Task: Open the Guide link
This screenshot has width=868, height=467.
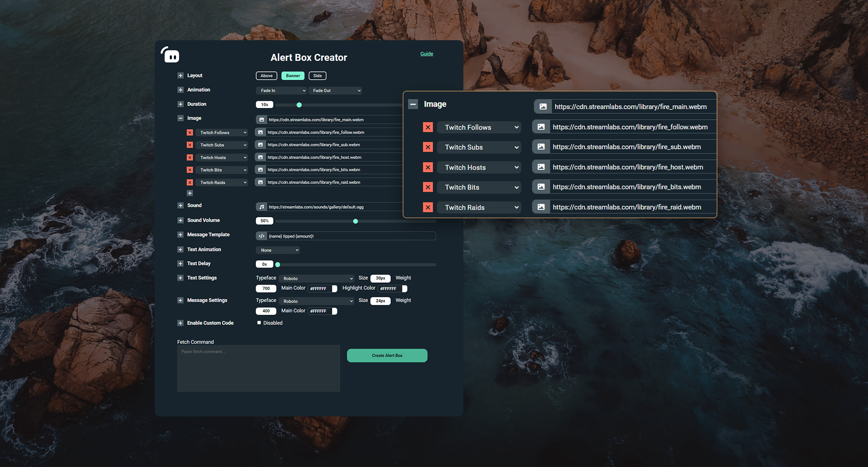Action: click(426, 54)
